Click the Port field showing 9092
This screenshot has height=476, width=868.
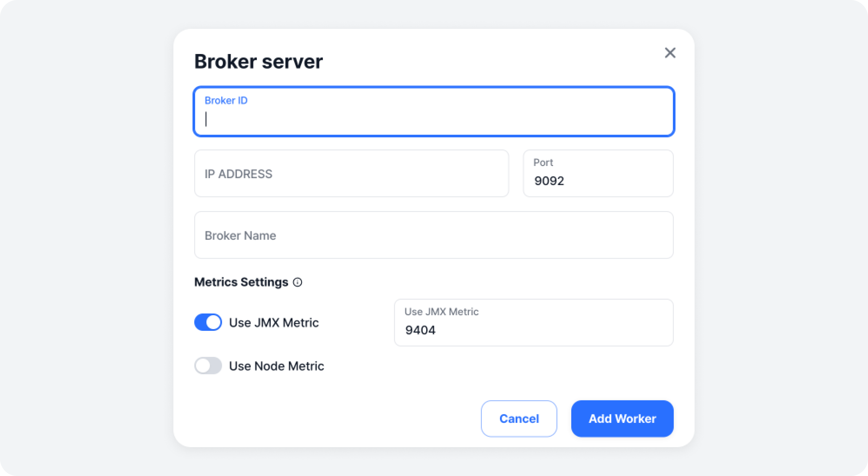598,173
